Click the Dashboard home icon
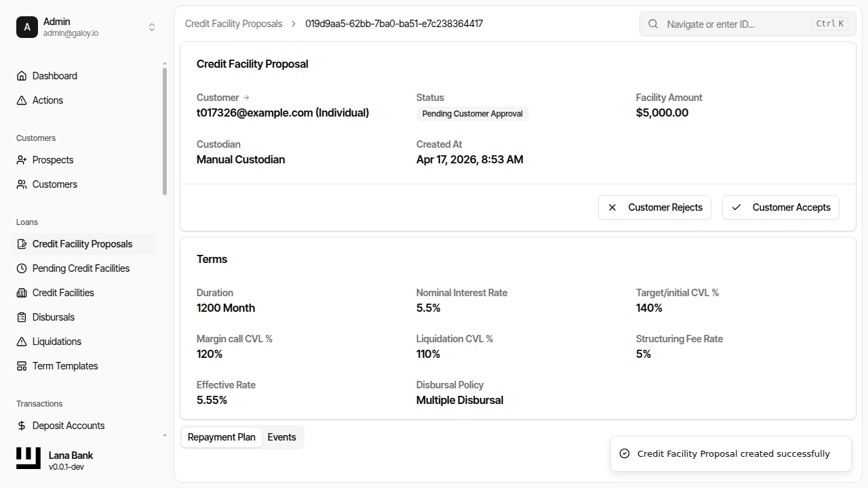The image size is (868, 488). (22, 76)
